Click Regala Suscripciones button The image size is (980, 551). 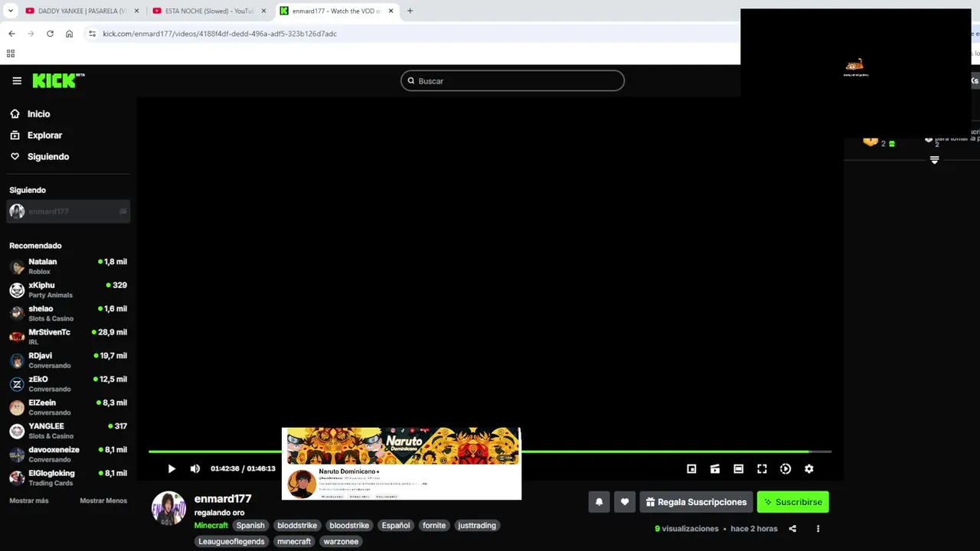pos(696,502)
